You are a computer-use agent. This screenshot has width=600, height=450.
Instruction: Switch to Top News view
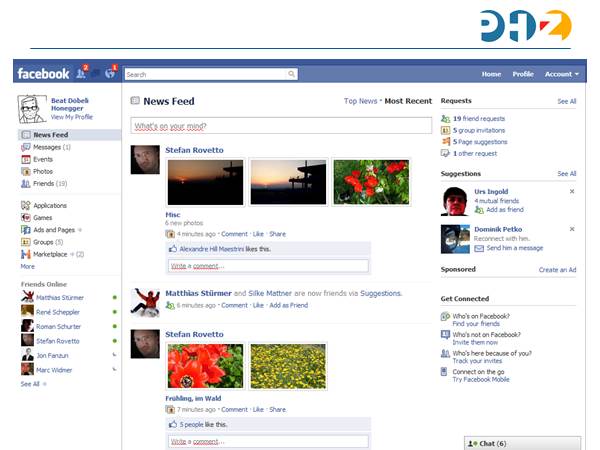[360, 101]
